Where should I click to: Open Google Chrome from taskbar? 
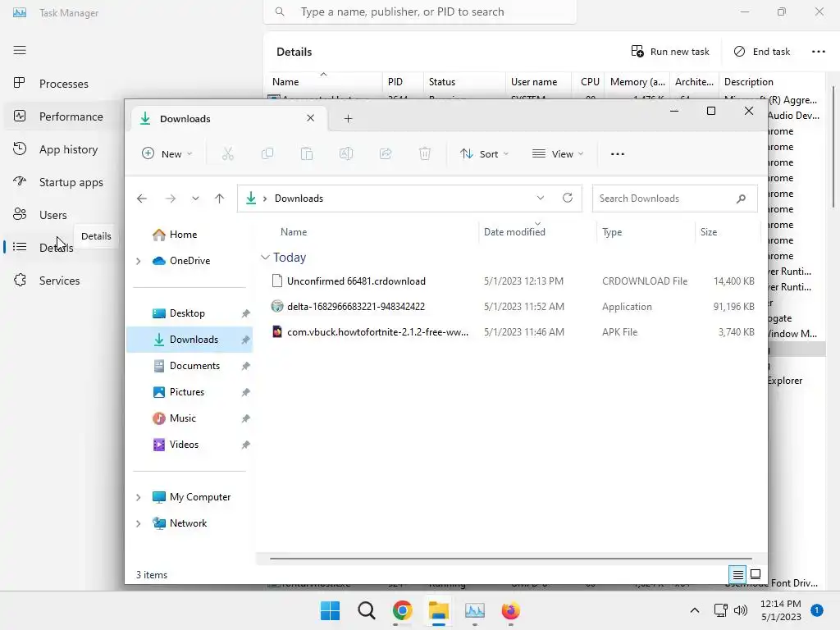[402, 610]
